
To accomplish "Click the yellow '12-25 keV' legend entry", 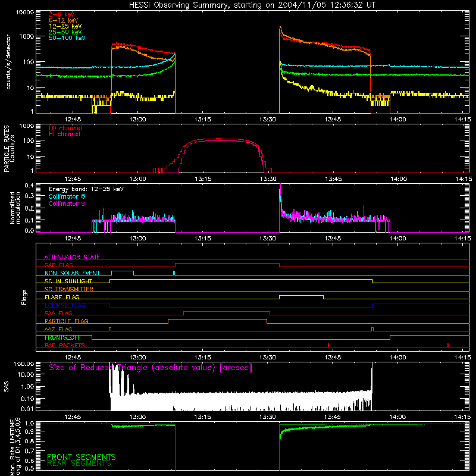I will 65,26.
